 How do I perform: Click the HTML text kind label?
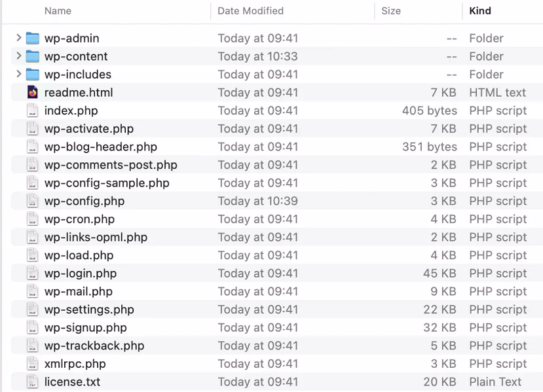[497, 92]
